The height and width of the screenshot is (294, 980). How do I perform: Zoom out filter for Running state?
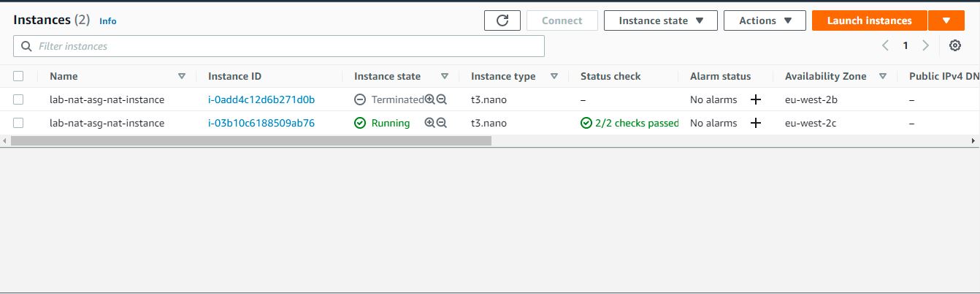click(x=441, y=123)
